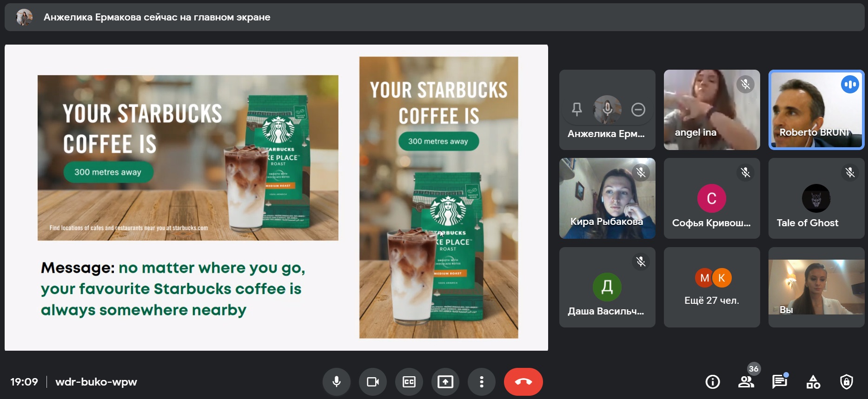Viewport: 868px width, 399px height.
Task: Open meeting details info icon
Action: [713, 382]
